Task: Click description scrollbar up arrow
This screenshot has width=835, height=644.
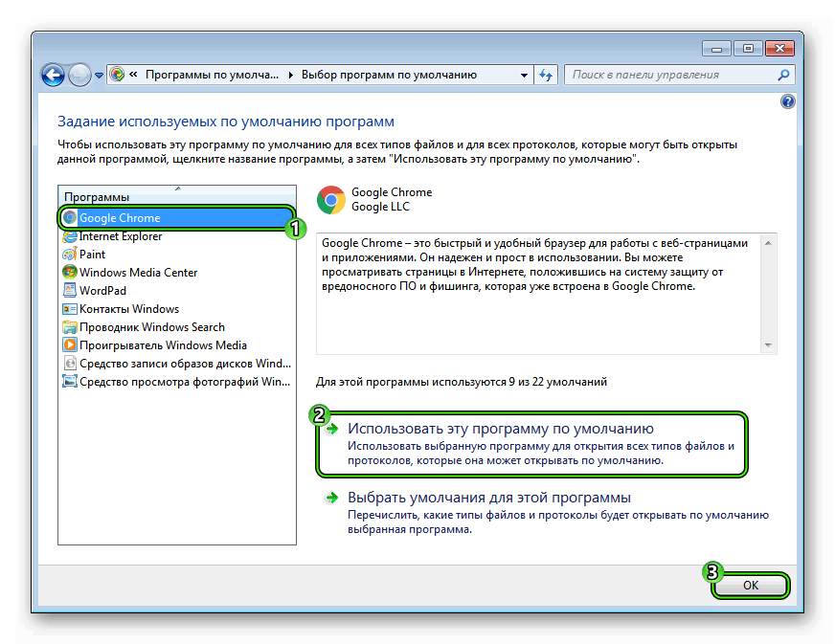Action: tap(768, 243)
